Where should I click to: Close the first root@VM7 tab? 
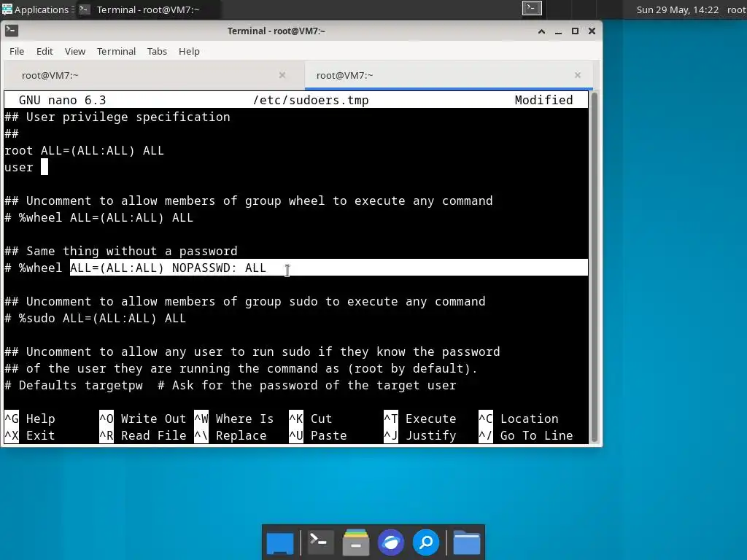point(282,75)
